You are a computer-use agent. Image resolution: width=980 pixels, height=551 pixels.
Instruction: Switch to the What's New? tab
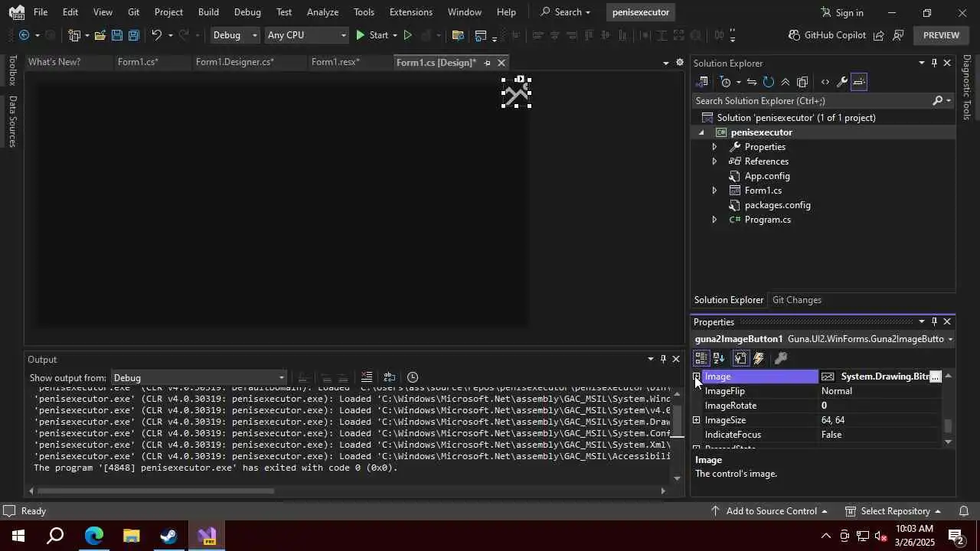(54, 62)
